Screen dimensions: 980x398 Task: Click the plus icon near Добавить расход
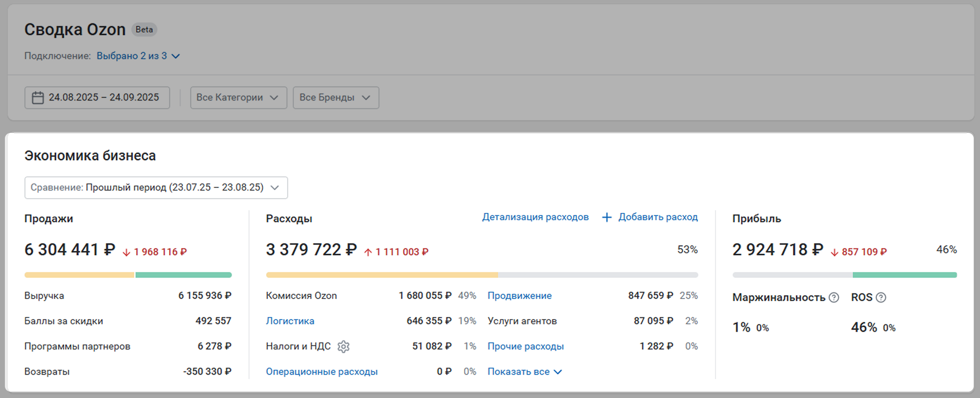coord(607,217)
